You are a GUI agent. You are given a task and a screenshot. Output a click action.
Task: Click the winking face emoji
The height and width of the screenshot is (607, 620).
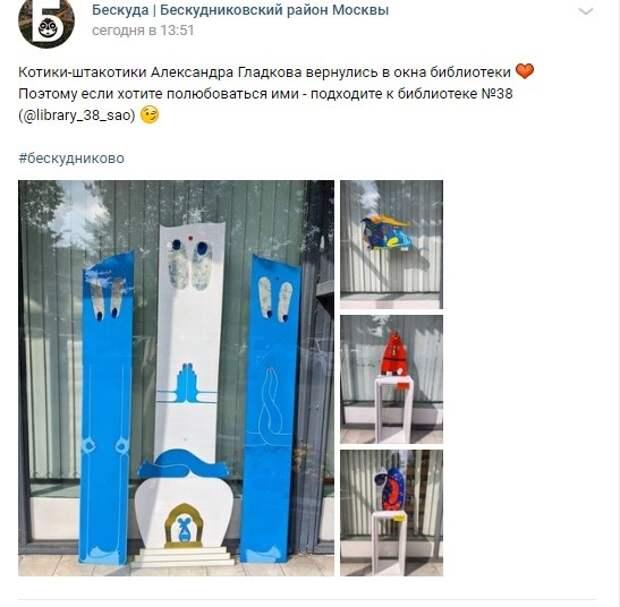tap(150, 115)
